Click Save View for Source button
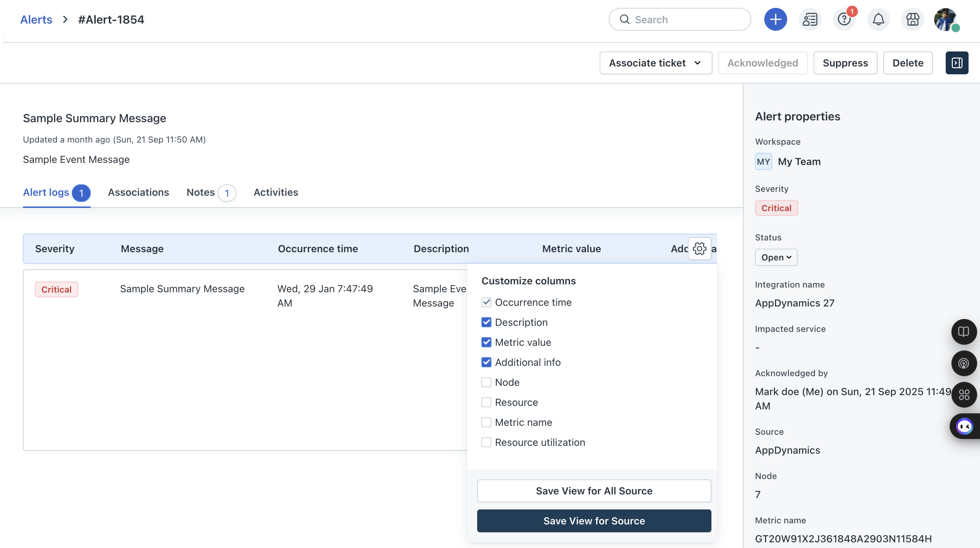 click(x=594, y=520)
